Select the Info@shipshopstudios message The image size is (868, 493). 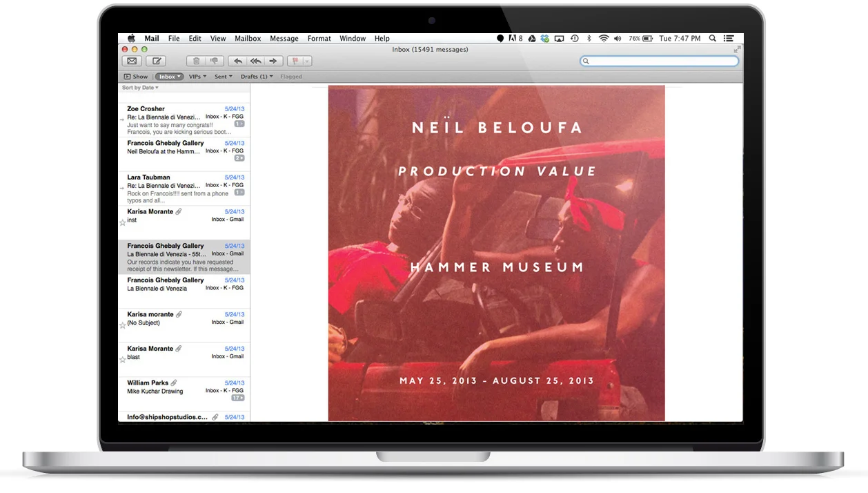184,417
